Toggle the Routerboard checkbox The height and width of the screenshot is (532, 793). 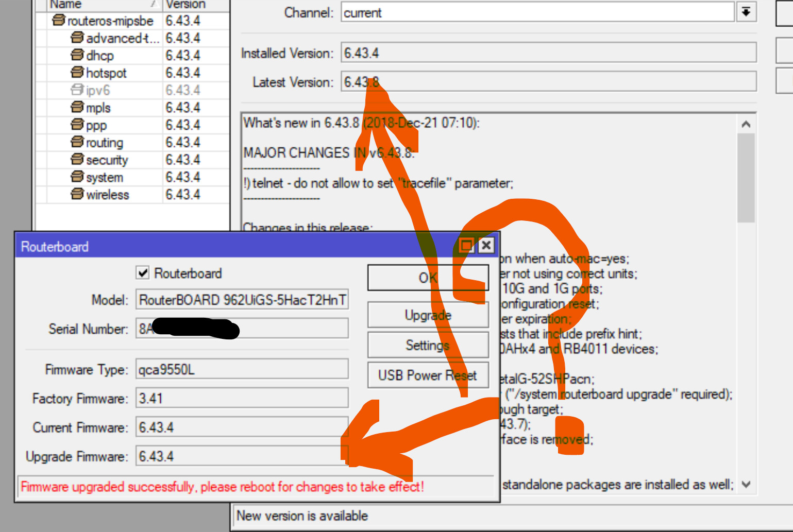pyautogui.click(x=143, y=273)
